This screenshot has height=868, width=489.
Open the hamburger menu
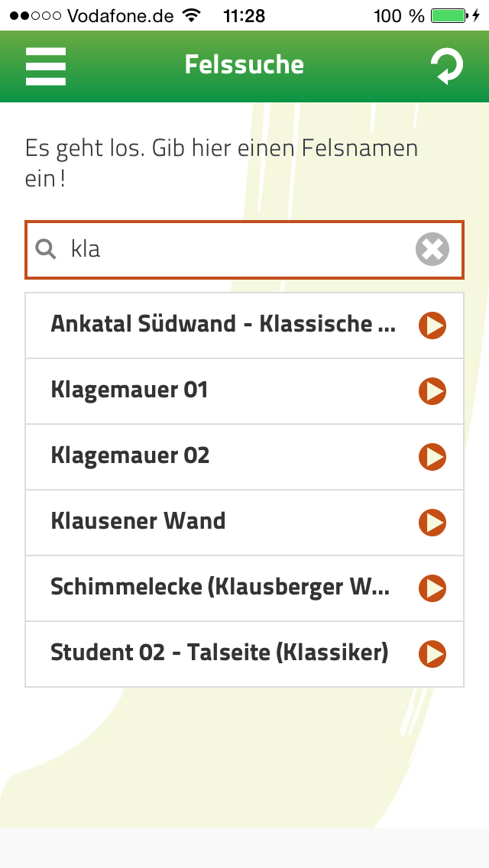[46, 66]
